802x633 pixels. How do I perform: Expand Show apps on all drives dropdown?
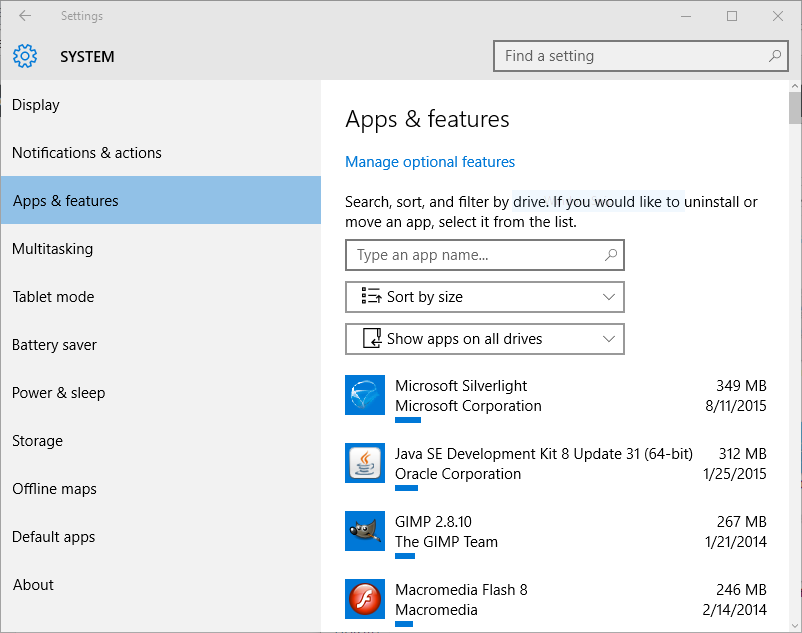point(485,338)
